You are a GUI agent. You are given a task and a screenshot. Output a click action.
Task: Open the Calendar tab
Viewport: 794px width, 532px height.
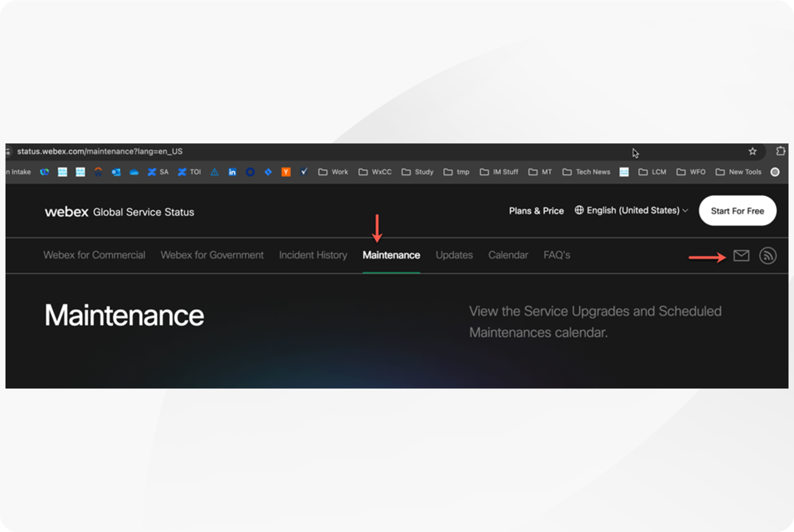tap(508, 255)
